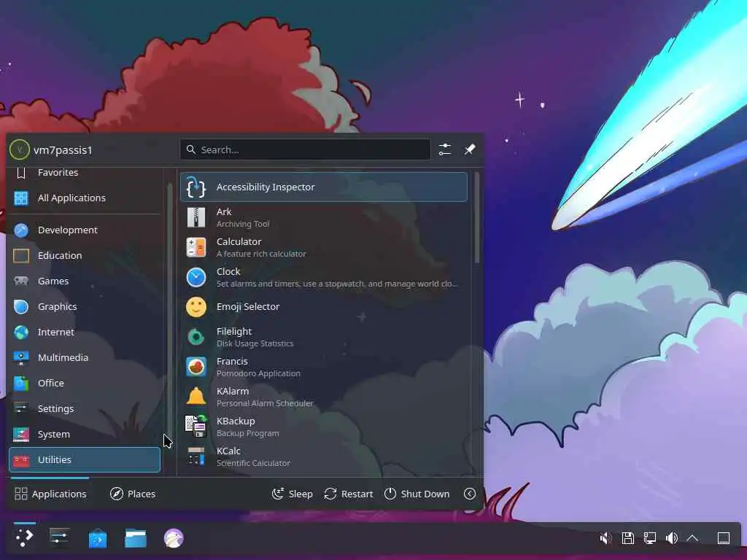Open the network connection tray icon
Viewport: 747px width, 560px height.
[x=650, y=539]
